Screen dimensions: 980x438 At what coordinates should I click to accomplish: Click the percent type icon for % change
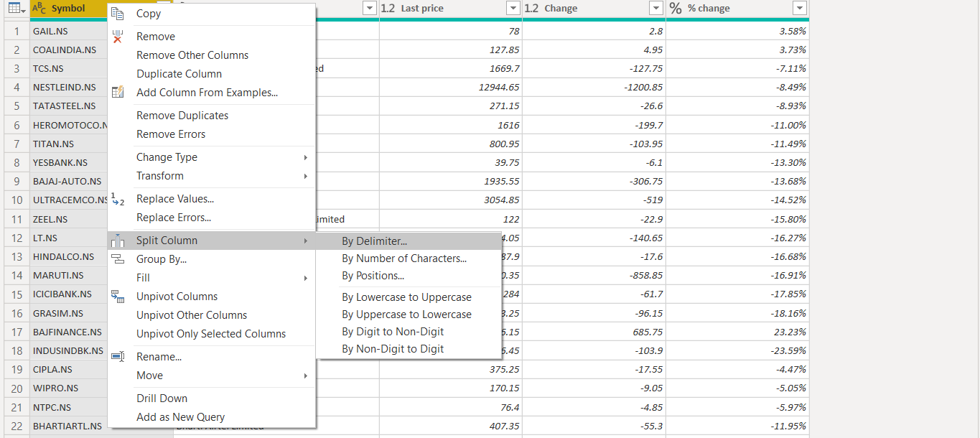[x=676, y=9]
